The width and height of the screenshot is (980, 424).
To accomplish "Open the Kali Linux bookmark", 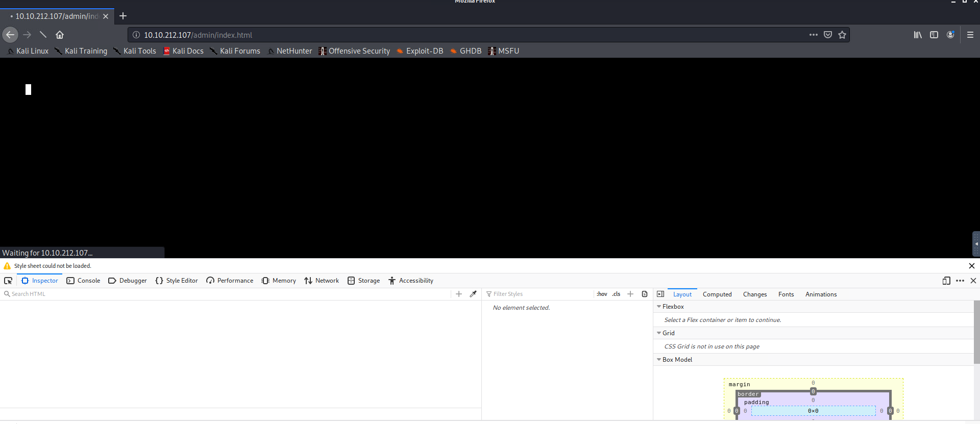I will tap(28, 51).
